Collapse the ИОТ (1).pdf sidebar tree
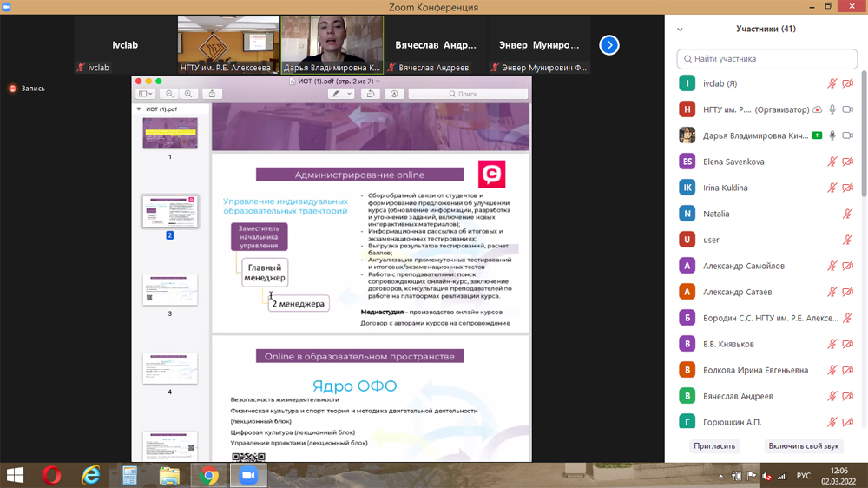 [x=139, y=109]
